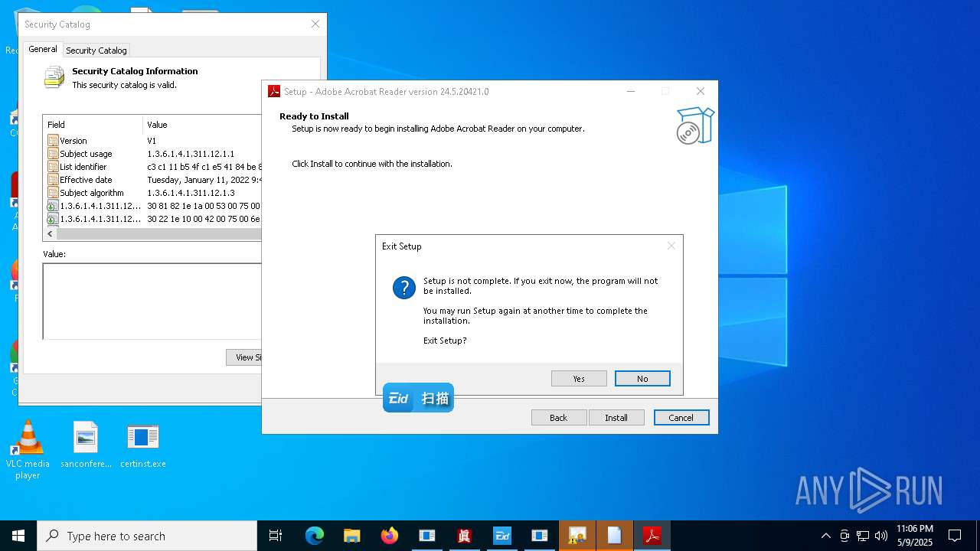The width and height of the screenshot is (980, 551).
Task: Select the Version field row
Action: 153,141
